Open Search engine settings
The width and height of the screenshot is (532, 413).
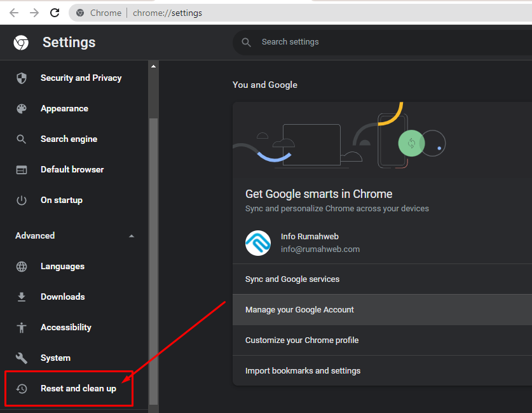[69, 139]
